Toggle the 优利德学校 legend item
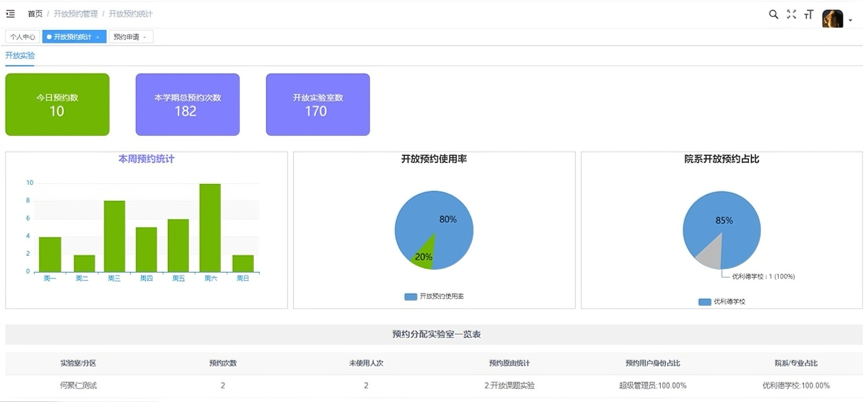This screenshot has height=402, width=868. pos(722,302)
